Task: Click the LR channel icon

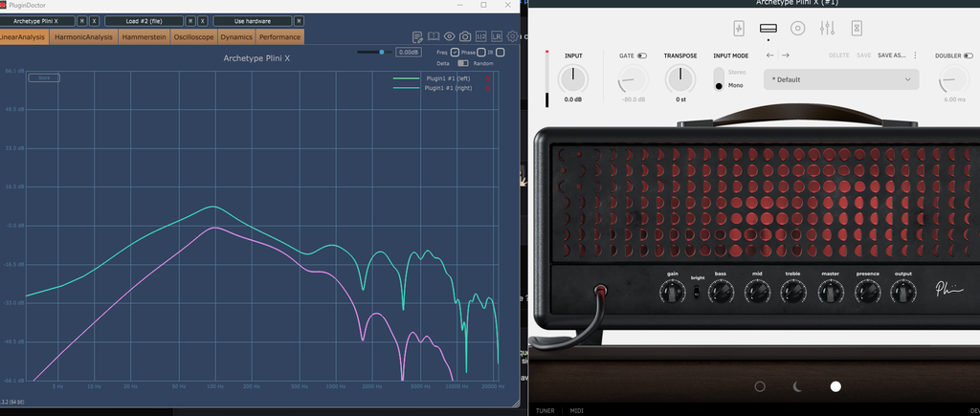Action: pyautogui.click(x=497, y=37)
